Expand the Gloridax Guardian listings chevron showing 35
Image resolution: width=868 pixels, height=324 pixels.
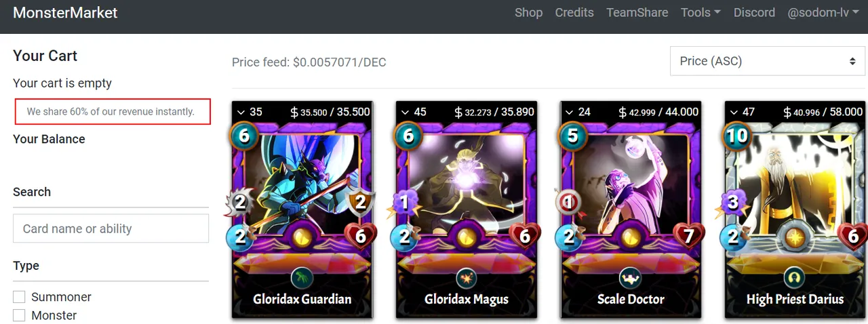coord(249,112)
